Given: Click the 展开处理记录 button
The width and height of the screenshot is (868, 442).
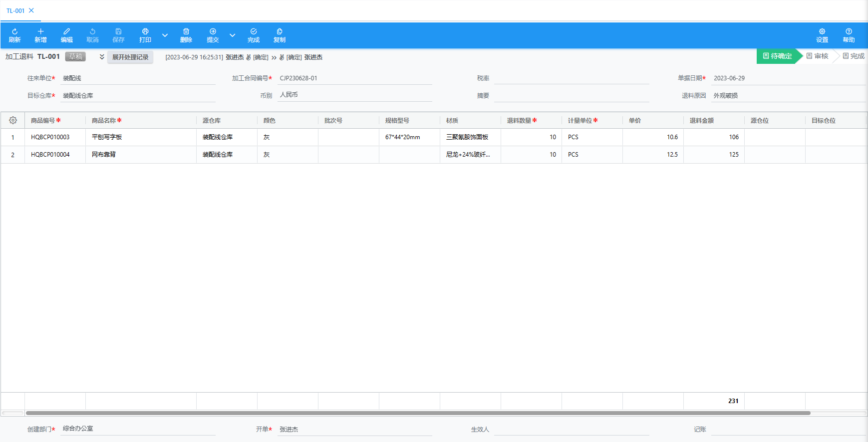Looking at the screenshot, I should 130,57.
